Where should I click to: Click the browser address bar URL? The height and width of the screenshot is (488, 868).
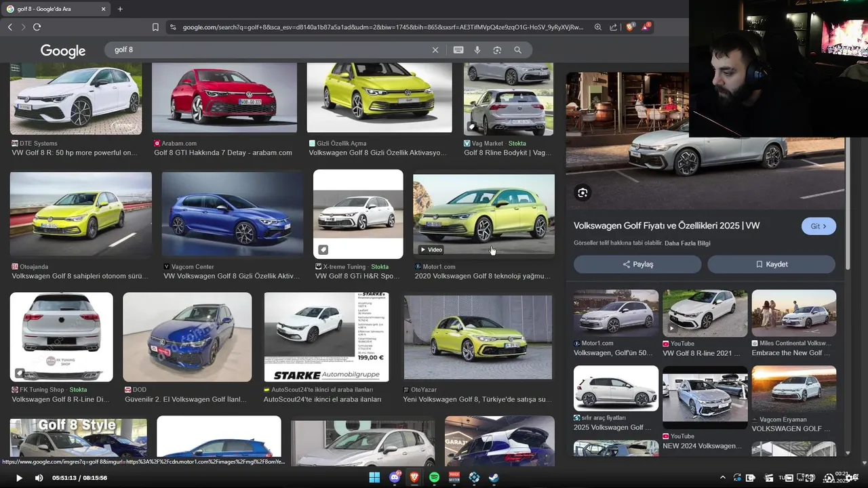[383, 27]
